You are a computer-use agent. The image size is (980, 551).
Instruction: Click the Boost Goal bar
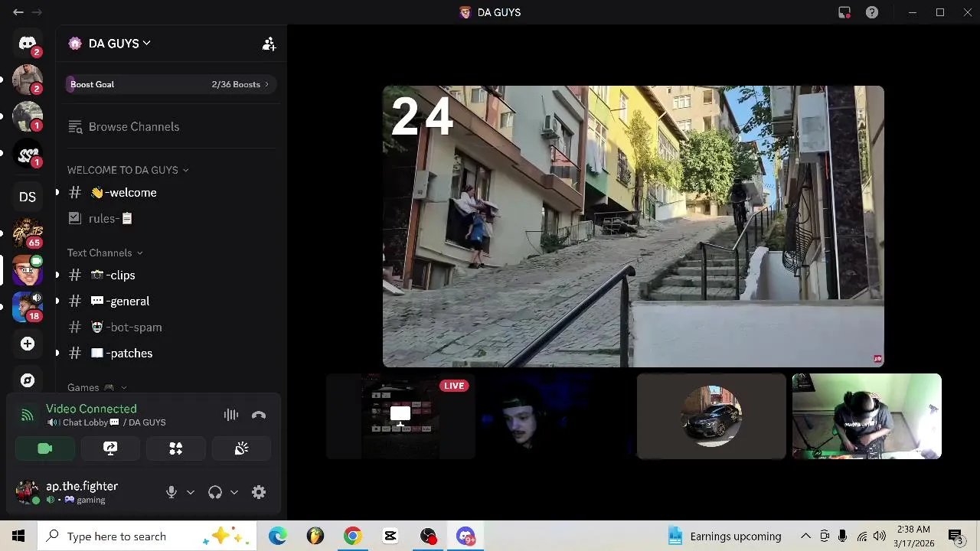(171, 84)
